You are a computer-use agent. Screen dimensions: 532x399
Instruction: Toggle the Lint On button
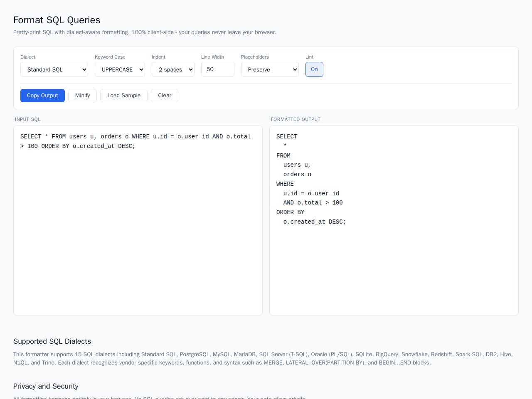314,69
